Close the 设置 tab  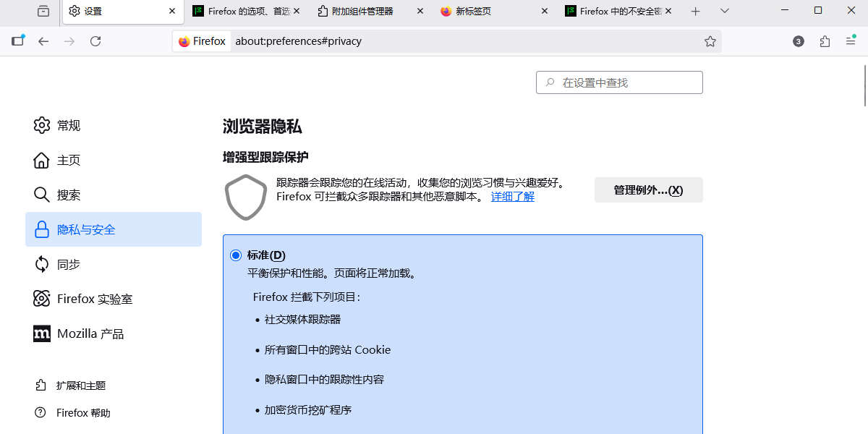pyautogui.click(x=172, y=11)
